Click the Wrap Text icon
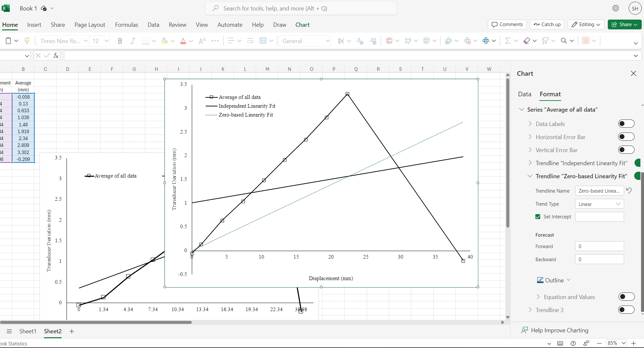The height and width of the screenshot is (348, 644). point(250,41)
